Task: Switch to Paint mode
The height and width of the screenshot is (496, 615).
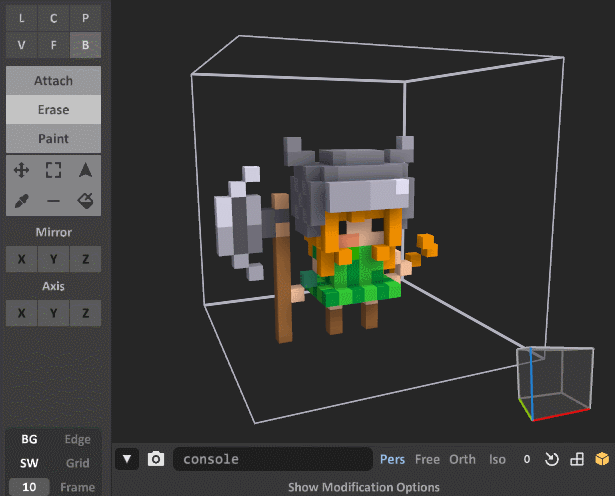Action: pos(53,138)
